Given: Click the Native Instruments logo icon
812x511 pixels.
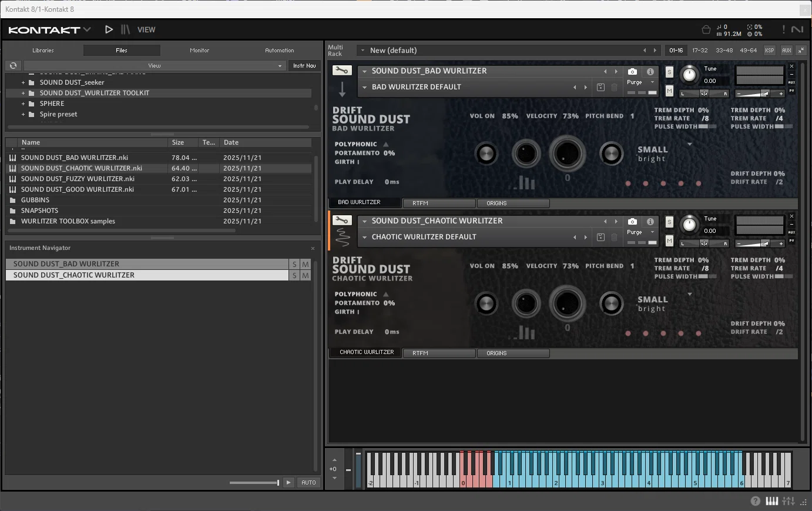Looking at the screenshot, I should click(797, 29).
